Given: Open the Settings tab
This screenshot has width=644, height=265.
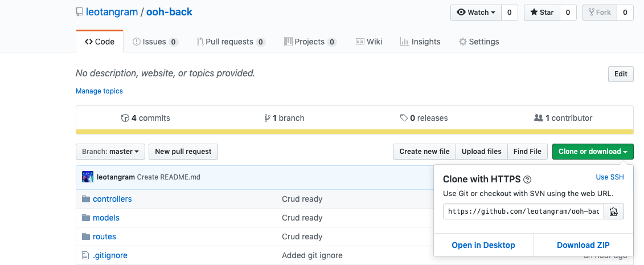Looking at the screenshot, I should (479, 42).
